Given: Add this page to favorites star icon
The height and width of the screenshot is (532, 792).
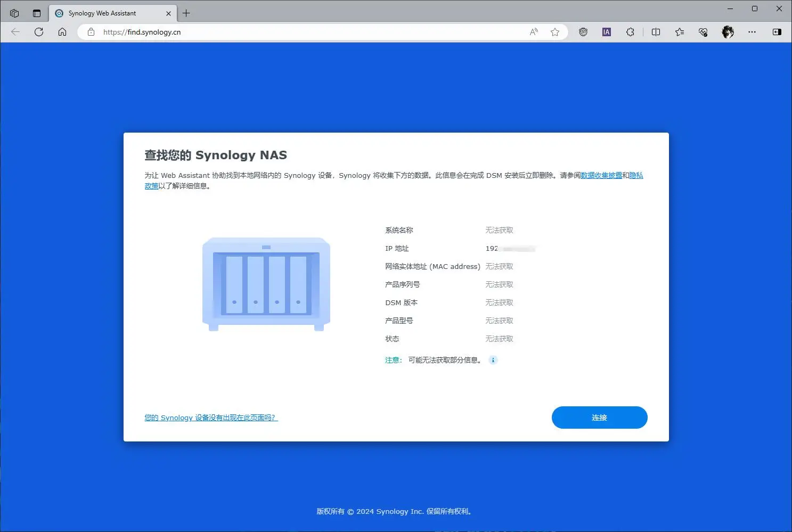Looking at the screenshot, I should (555, 32).
